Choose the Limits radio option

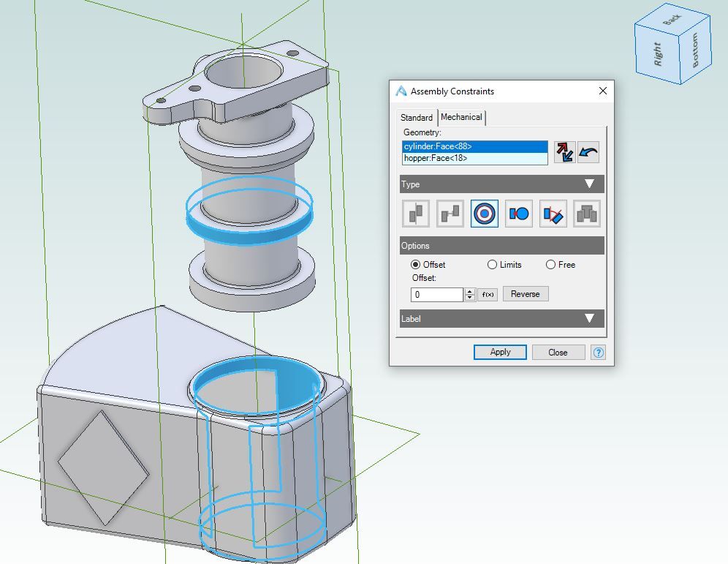[492, 264]
